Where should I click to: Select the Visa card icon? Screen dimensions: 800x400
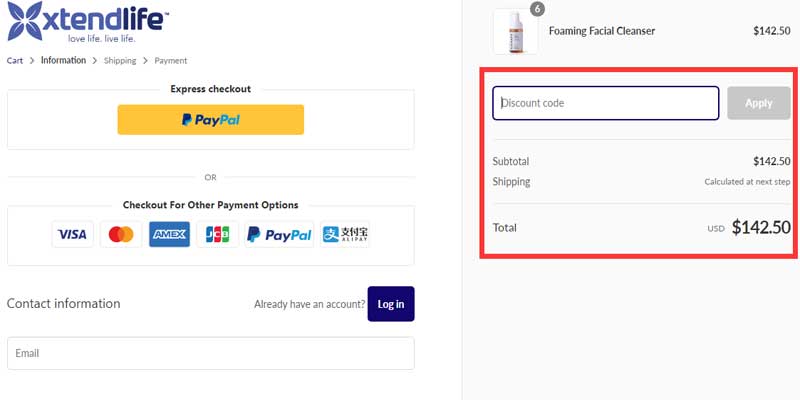[x=72, y=234]
